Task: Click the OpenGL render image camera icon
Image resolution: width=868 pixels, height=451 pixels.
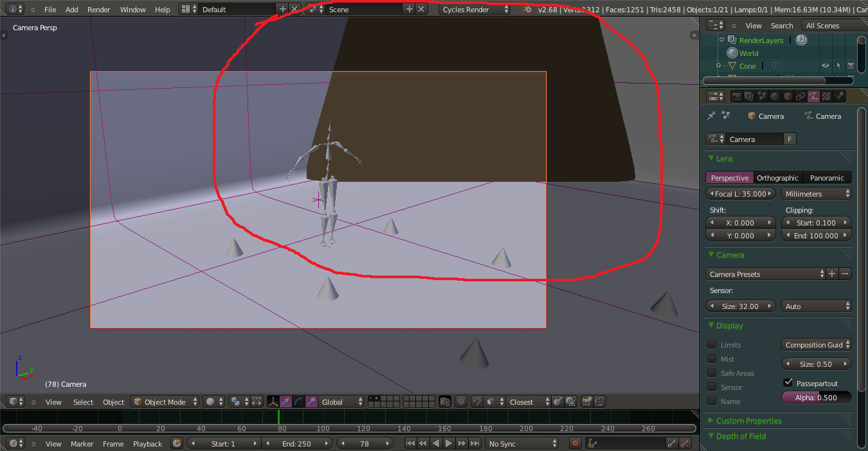Action: (x=586, y=402)
